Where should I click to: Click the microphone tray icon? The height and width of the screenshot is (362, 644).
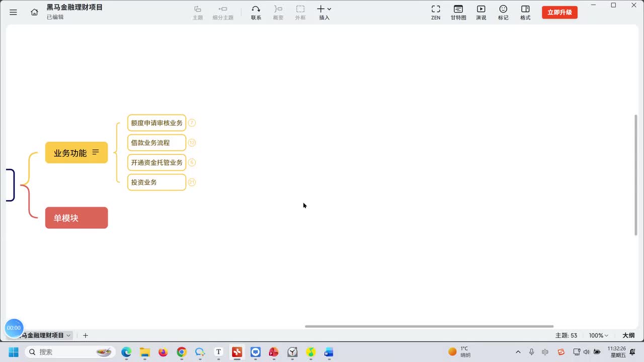click(x=532, y=352)
